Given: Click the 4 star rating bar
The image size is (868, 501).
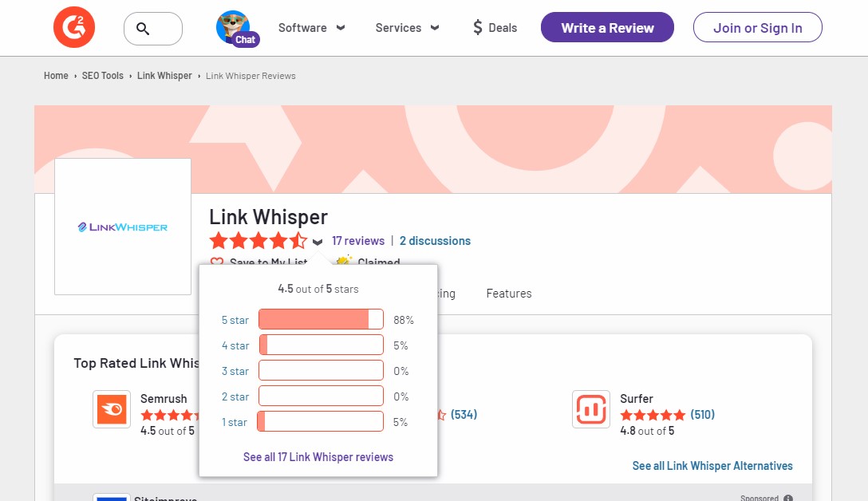Looking at the screenshot, I should click(x=321, y=345).
